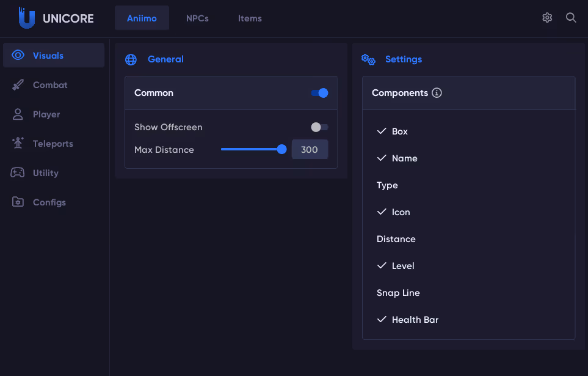Click the globe icon beside General
The height and width of the screenshot is (376, 588).
click(131, 59)
